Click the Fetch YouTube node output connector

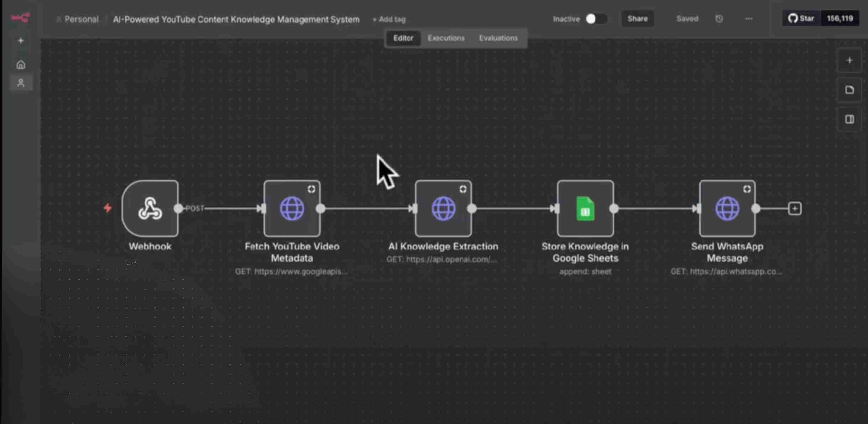pyautogui.click(x=320, y=208)
